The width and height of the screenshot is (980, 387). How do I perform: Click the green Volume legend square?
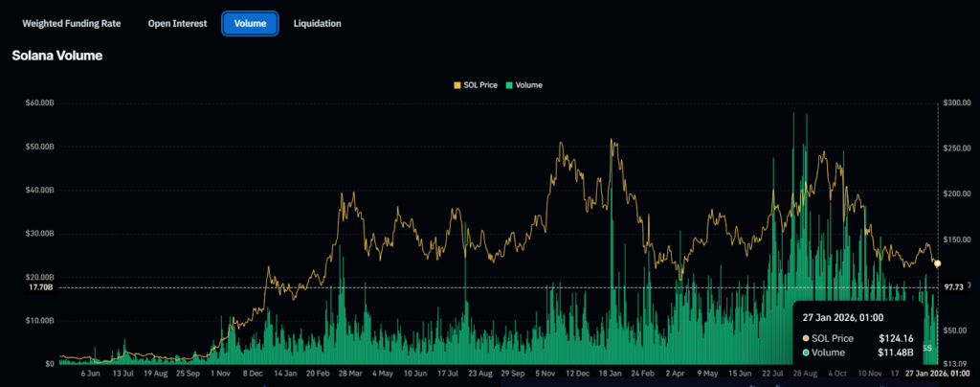point(509,85)
